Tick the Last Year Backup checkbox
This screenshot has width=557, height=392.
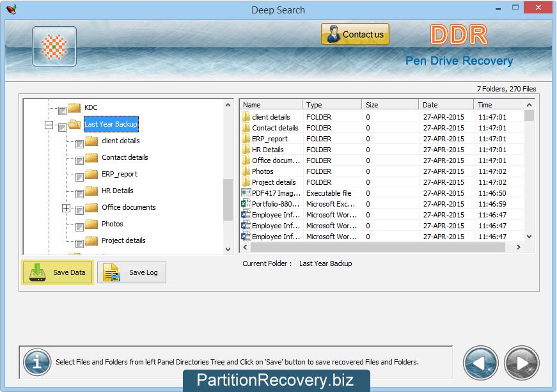(62, 127)
